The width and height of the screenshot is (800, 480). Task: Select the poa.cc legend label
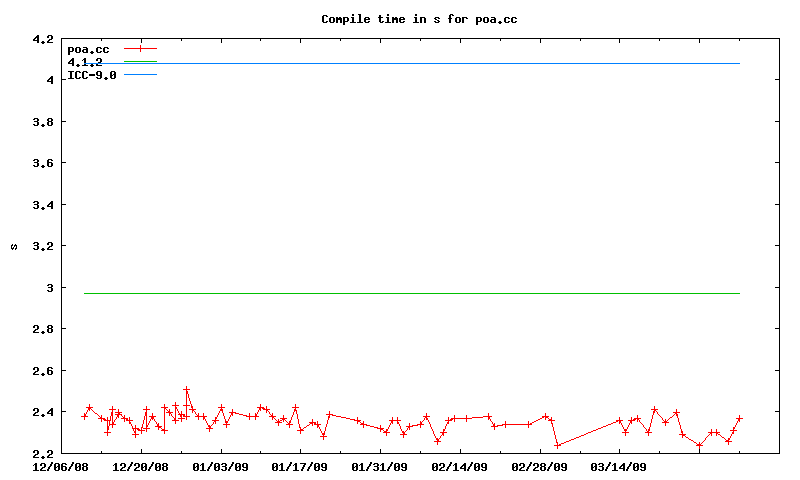88,48
